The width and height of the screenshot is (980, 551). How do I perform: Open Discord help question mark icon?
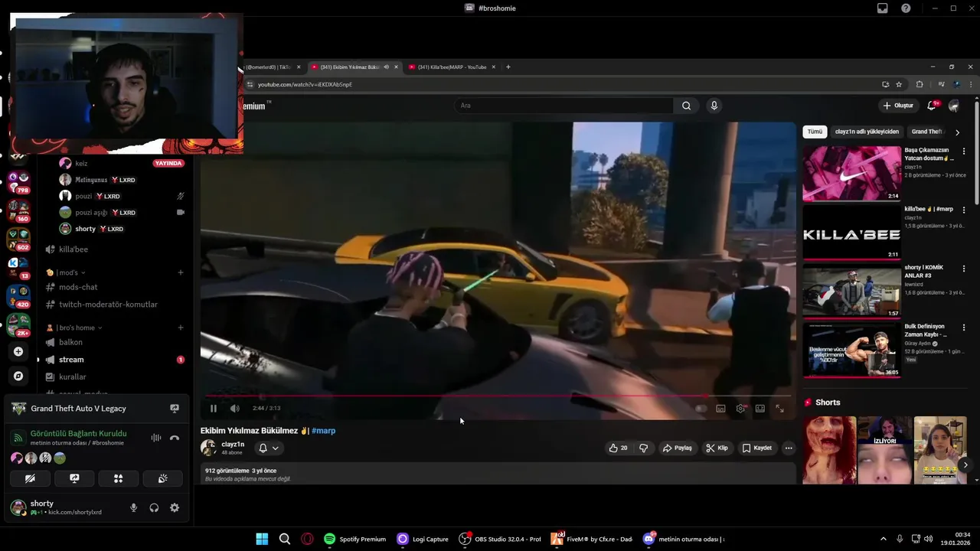click(906, 8)
